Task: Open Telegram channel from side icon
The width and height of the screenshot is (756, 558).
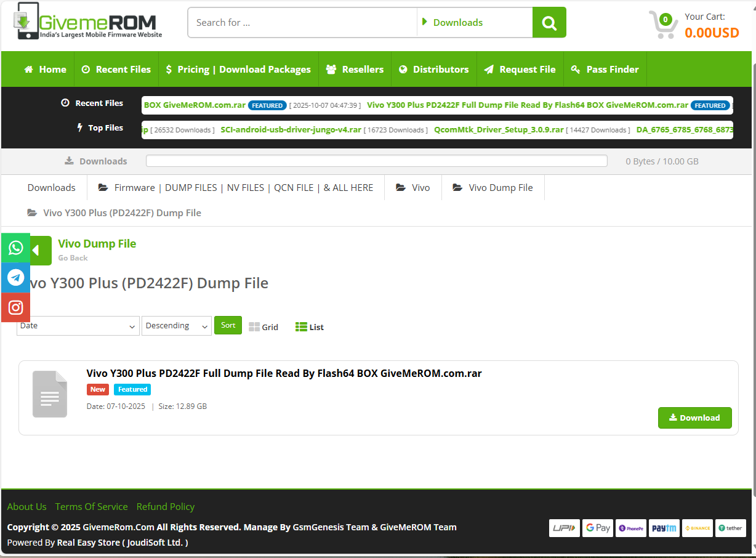Action: click(15, 278)
